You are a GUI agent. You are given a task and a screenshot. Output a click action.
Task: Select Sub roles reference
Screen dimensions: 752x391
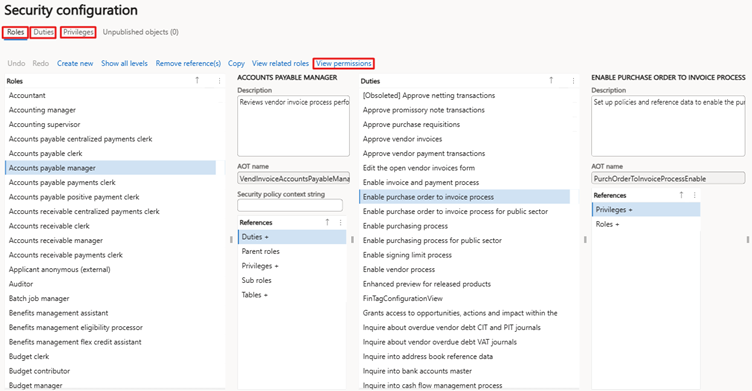tap(292, 280)
